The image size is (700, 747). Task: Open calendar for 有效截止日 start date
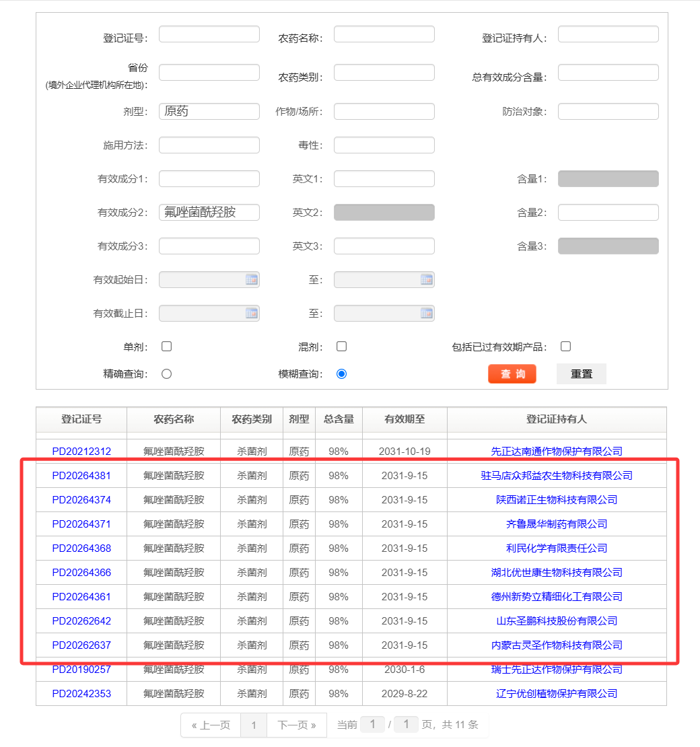[x=252, y=314]
